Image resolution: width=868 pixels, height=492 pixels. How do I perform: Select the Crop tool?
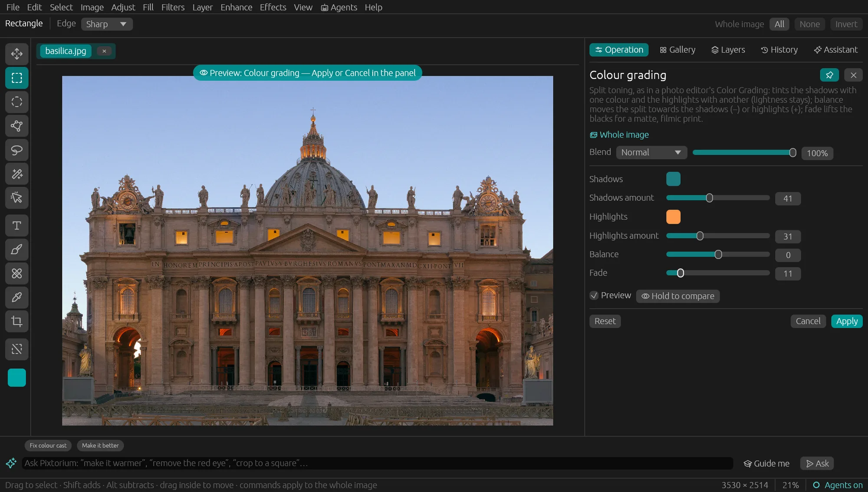[x=17, y=321]
